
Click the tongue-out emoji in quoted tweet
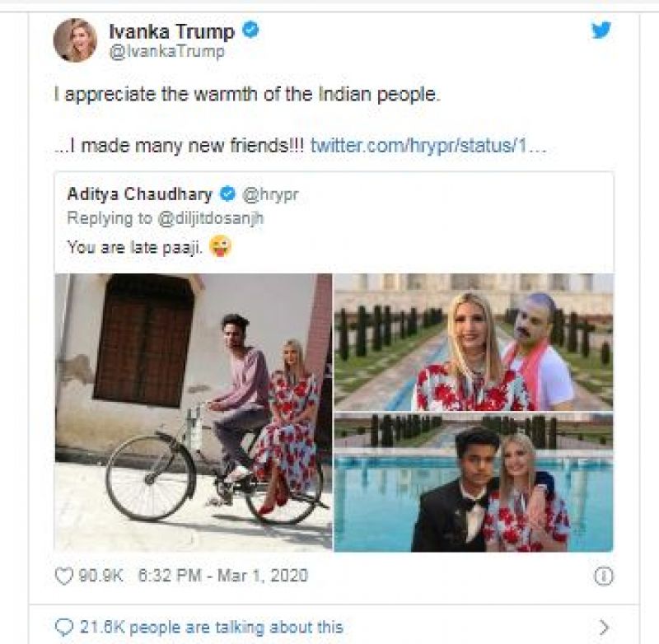coord(220,245)
